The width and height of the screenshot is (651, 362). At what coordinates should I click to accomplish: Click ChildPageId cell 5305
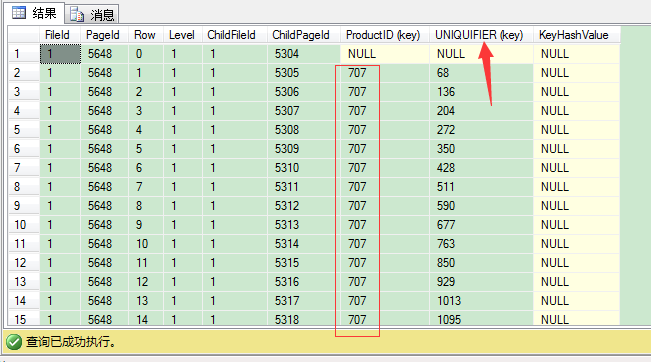tap(304, 73)
